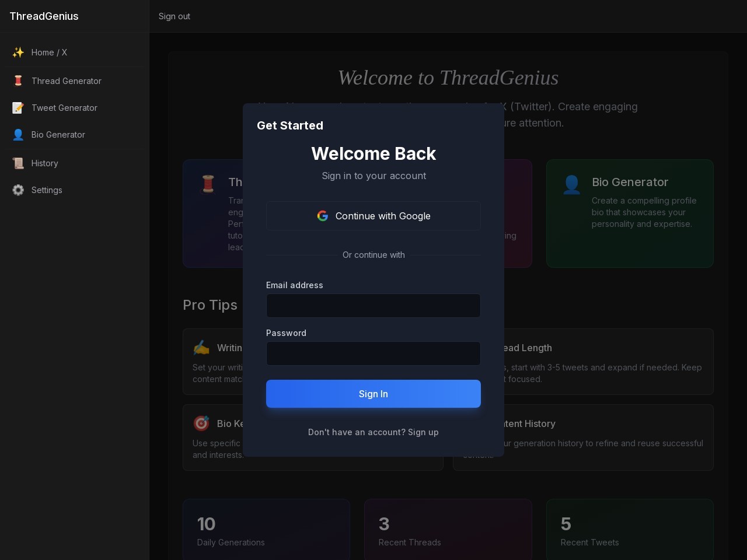Viewport: 747px width, 560px height.
Task: Click the thread spool icon in the sidebar
Action: point(18,81)
